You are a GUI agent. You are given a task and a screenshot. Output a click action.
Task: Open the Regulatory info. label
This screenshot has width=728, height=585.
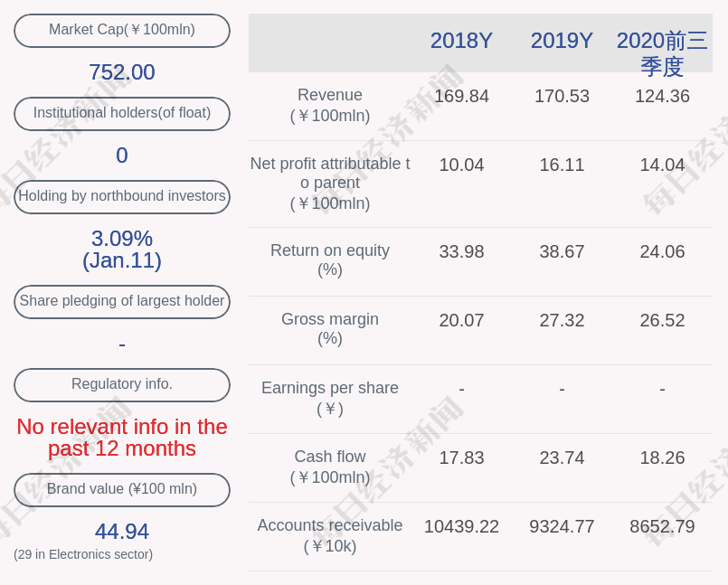pyautogui.click(x=122, y=384)
